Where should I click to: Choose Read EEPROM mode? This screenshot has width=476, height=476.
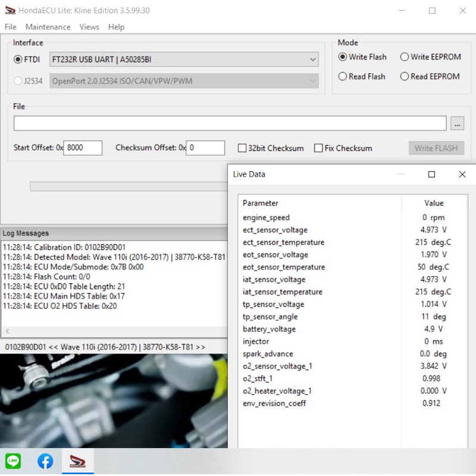pyautogui.click(x=405, y=76)
